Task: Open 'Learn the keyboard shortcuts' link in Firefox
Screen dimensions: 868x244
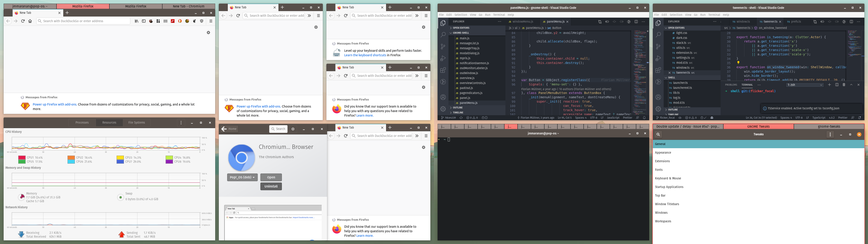Action: click(365, 55)
